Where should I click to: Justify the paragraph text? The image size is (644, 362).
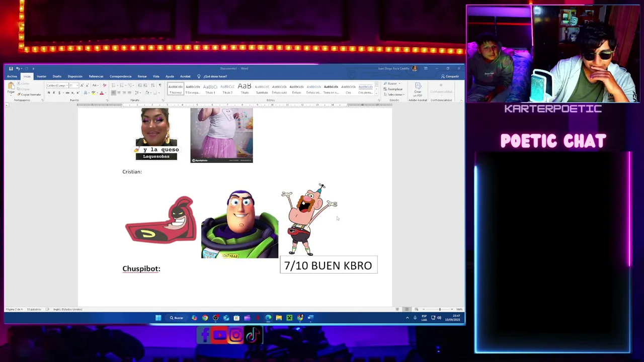[129, 93]
